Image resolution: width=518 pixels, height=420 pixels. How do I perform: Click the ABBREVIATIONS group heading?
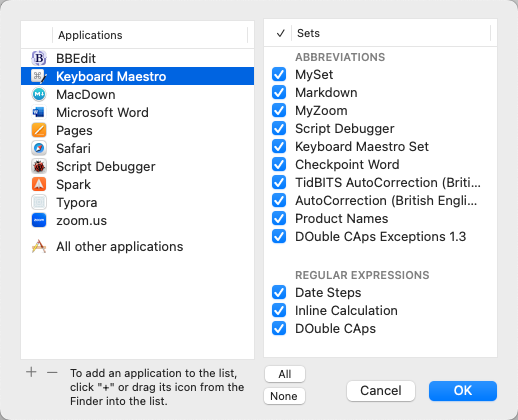340,57
